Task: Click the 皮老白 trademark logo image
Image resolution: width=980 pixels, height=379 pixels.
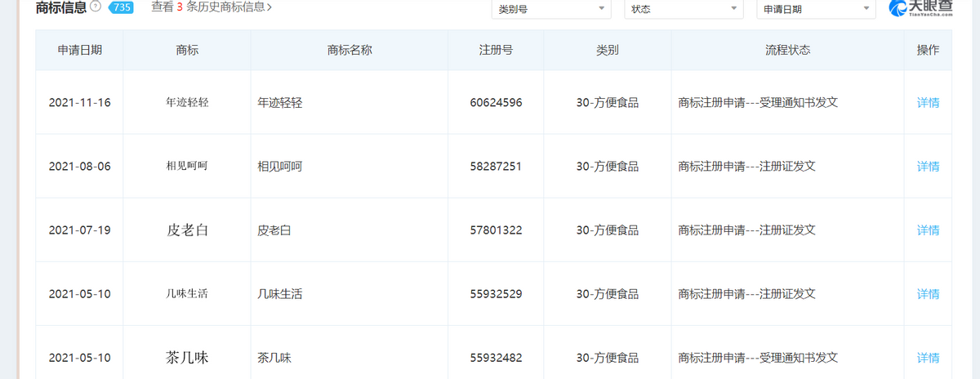Action: point(187,230)
